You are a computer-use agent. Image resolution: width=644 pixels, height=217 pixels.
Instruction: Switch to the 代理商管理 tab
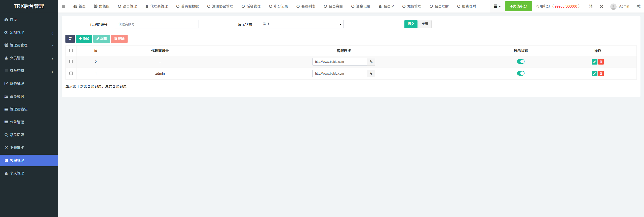click(x=157, y=6)
